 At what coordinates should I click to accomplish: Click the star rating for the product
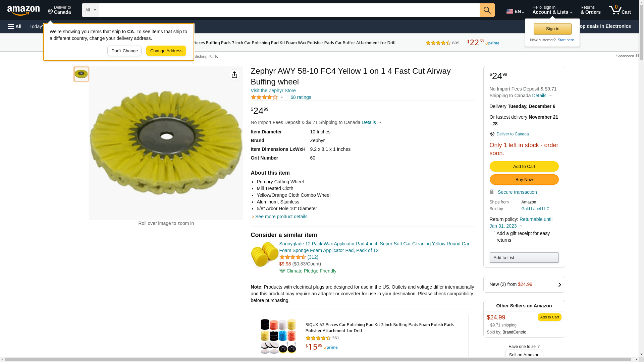(264, 97)
